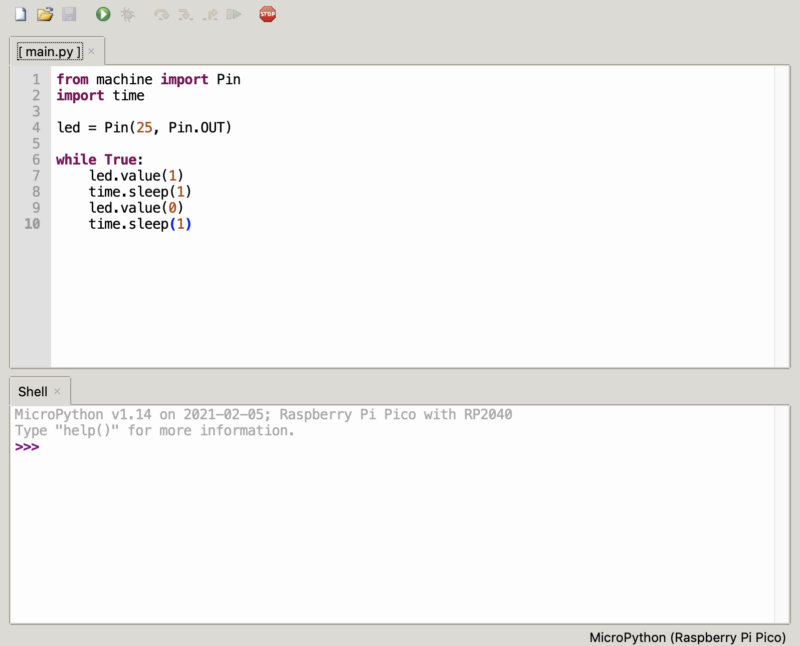The height and width of the screenshot is (646, 800).
Task: Switch to the Shell tab
Action: pyautogui.click(x=32, y=391)
